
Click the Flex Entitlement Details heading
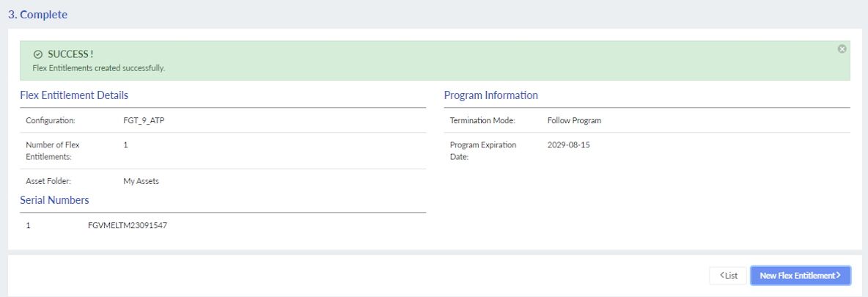pyautogui.click(x=74, y=95)
